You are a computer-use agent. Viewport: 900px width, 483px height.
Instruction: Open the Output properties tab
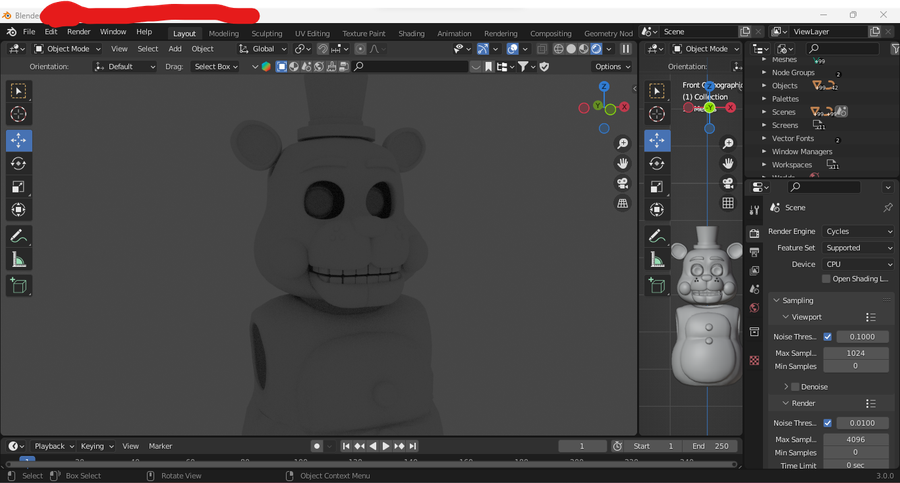click(754, 252)
